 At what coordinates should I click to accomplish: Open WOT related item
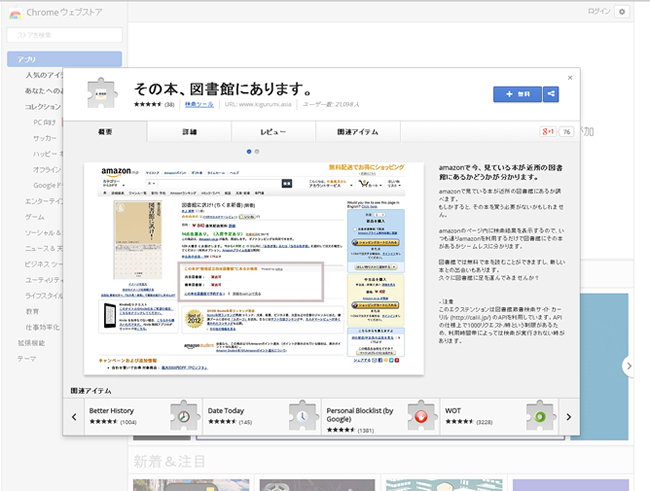(x=499, y=417)
